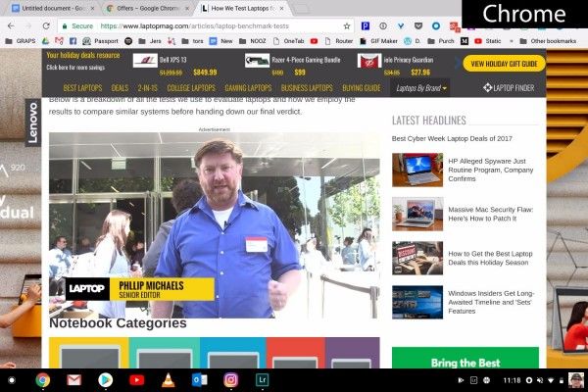
Task: Open Outlook from the shelf
Action: pyautogui.click(x=200, y=380)
